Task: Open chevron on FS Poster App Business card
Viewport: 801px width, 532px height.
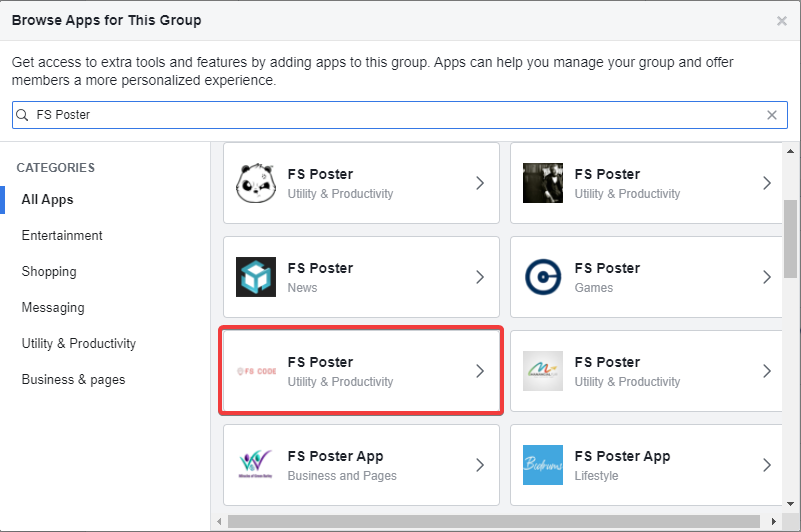Action: tap(480, 465)
